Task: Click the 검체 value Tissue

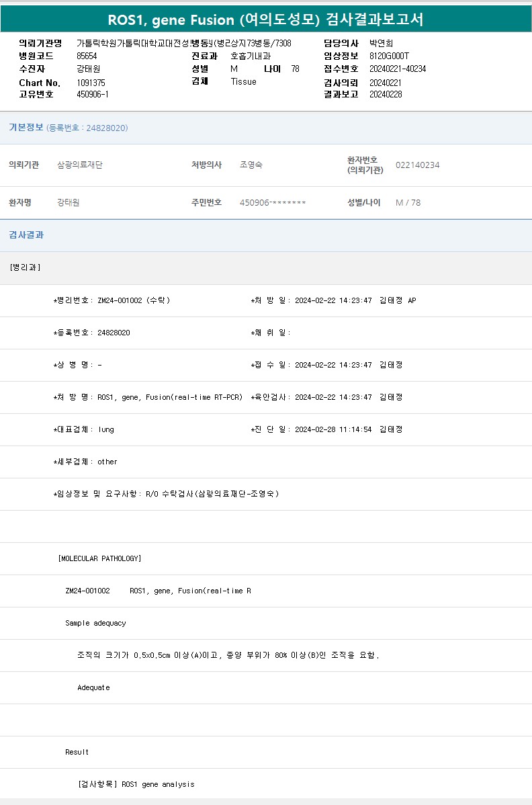Action: tap(243, 82)
